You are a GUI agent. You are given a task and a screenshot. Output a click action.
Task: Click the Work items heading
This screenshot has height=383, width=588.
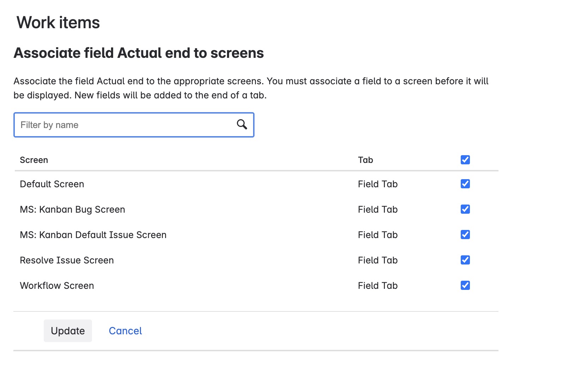pos(58,23)
